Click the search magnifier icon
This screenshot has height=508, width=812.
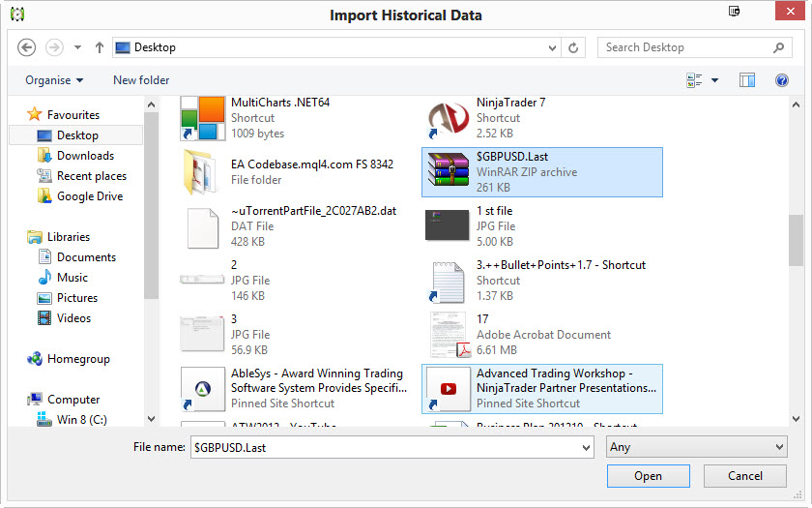click(779, 46)
